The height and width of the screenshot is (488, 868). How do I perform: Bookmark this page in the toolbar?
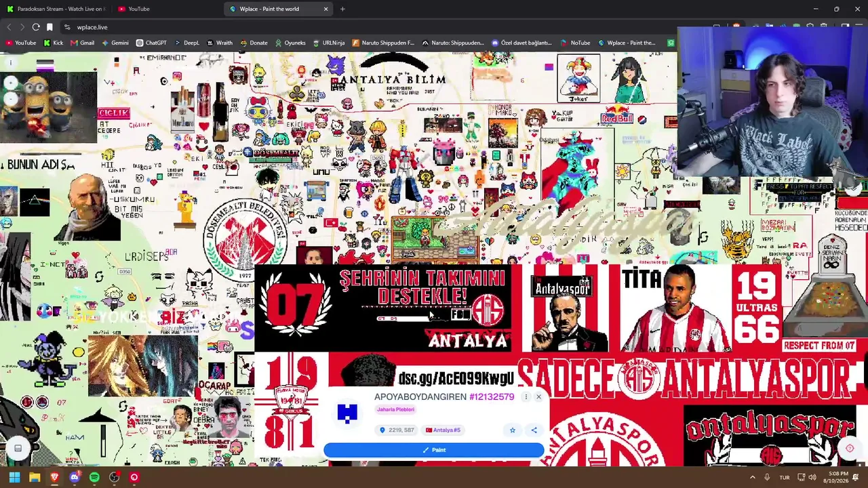point(50,27)
